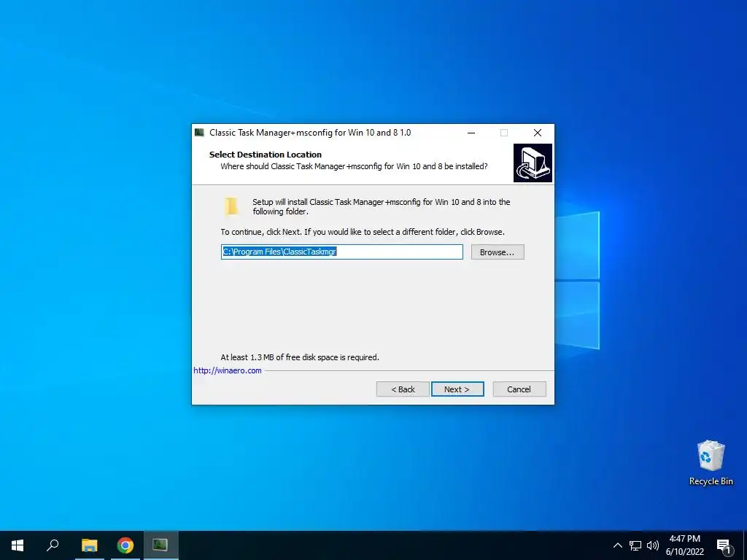Go back with the Back button

[403, 389]
